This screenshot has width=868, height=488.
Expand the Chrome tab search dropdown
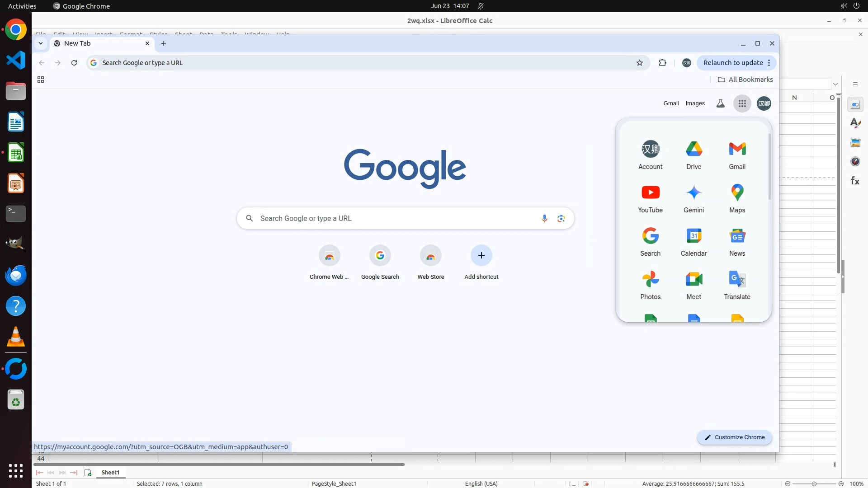[x=41, y=43]
